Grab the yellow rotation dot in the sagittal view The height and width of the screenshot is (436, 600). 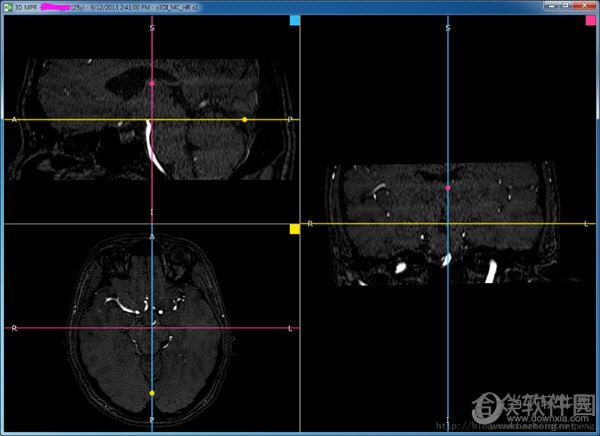pos(245,120)
